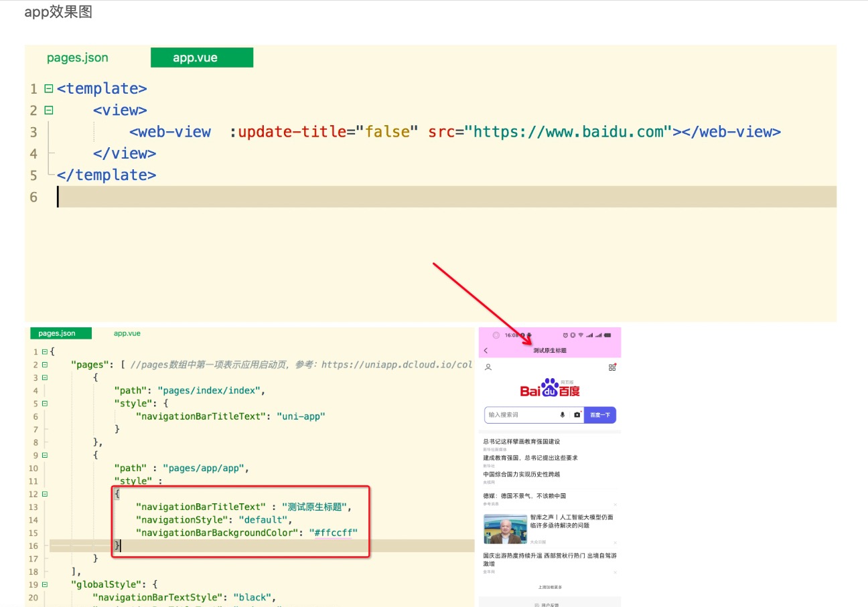Click the "default" value on line 14

pyautogui.click(x=265, y=519)
